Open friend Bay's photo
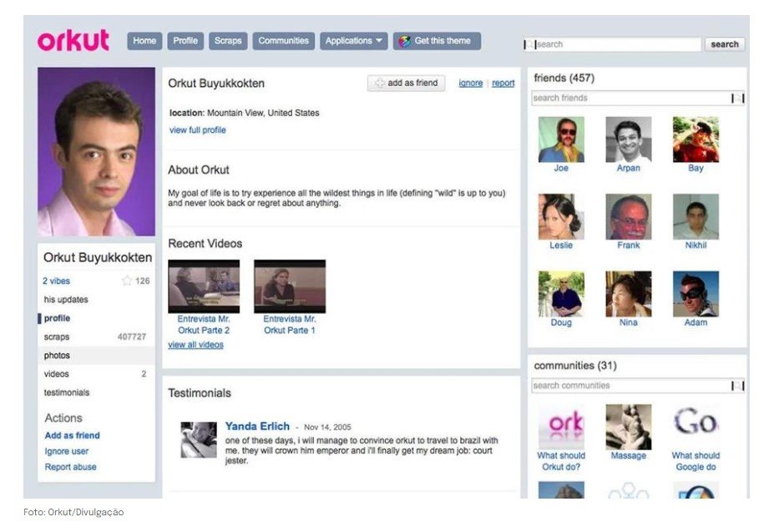The image size is (759, 532). pyautogui.click(x=696, y=139)
